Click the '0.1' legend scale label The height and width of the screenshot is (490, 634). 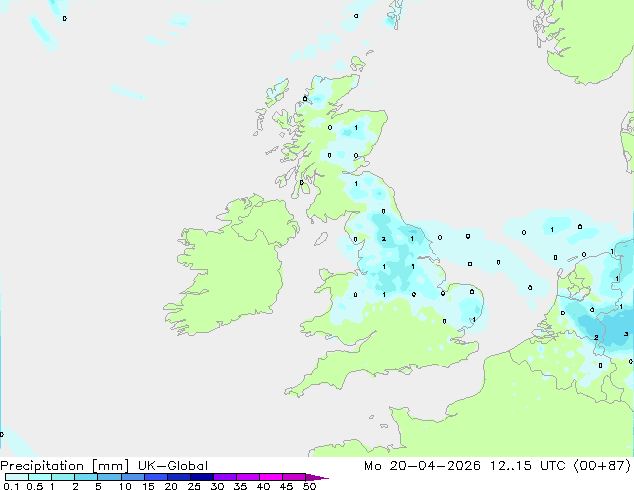tap(9, 486)
